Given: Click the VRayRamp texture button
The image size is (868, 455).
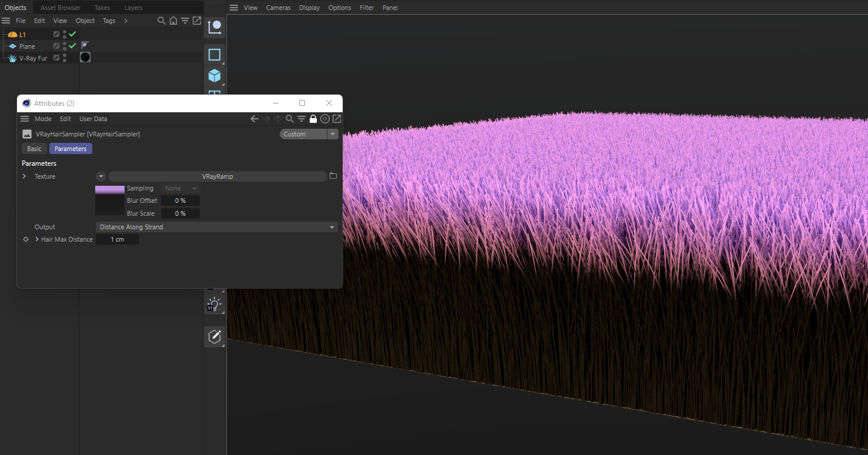Looking at the screenshot, I should [x=217, y=176].
